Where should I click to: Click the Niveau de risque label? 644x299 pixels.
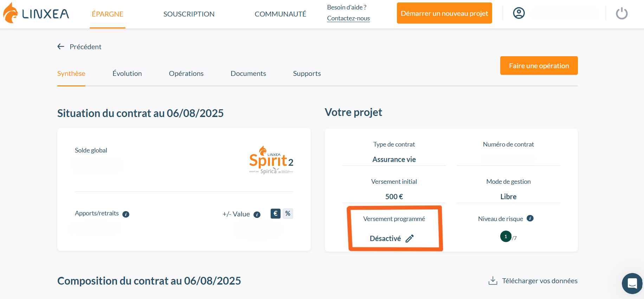tap(501, 219)
